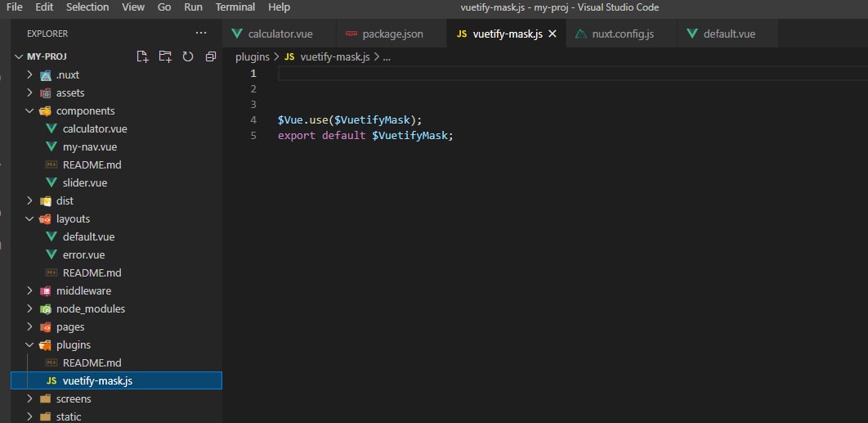868x423 pixels.
Task: Click the pages folder icon
Action: pos(46,327)
